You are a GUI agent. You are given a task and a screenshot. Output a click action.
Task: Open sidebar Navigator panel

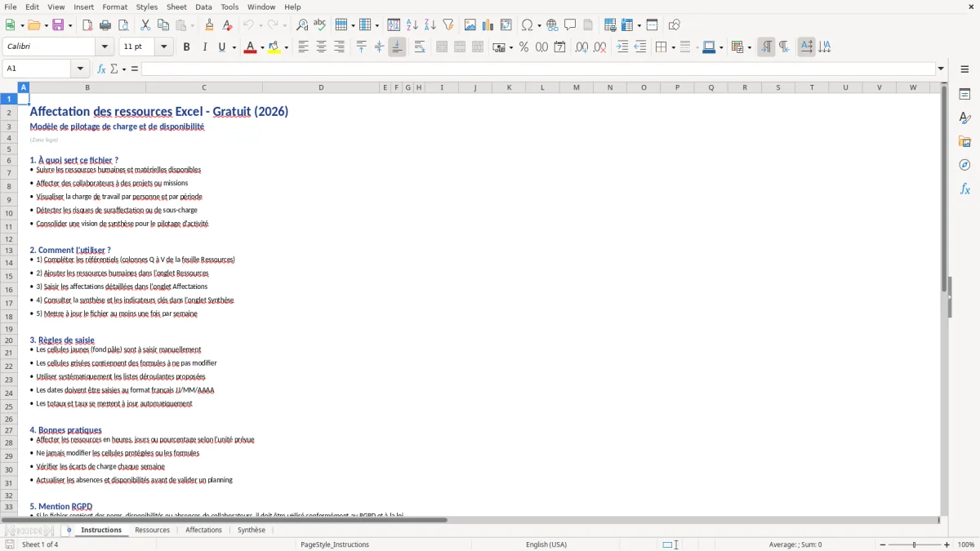pyautogui.click(x=964, y=165)
